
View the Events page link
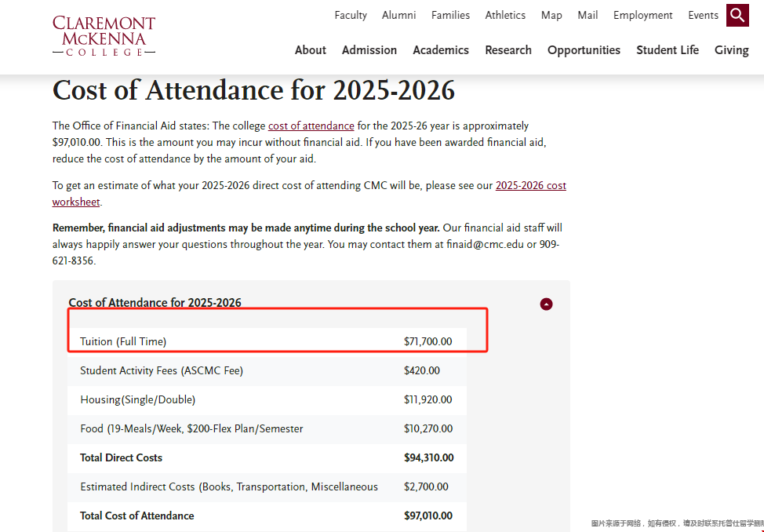pyautogui.click(x=704, y=16)
